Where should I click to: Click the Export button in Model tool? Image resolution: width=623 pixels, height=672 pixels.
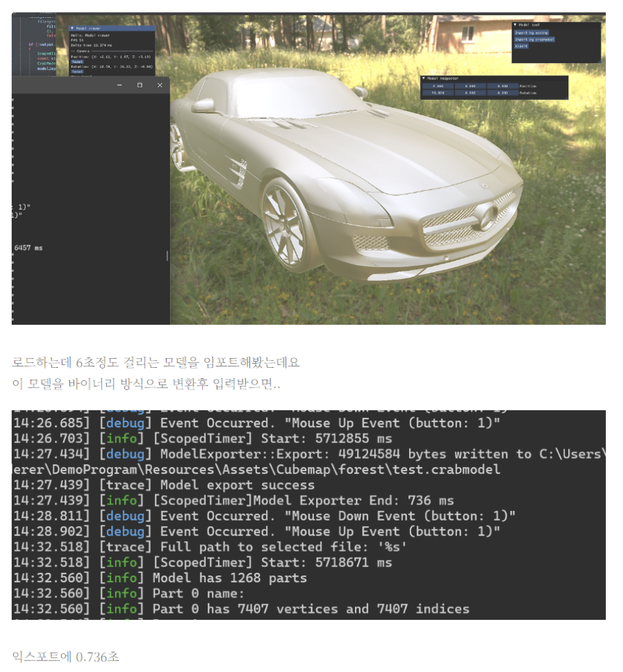pos(522,46)
